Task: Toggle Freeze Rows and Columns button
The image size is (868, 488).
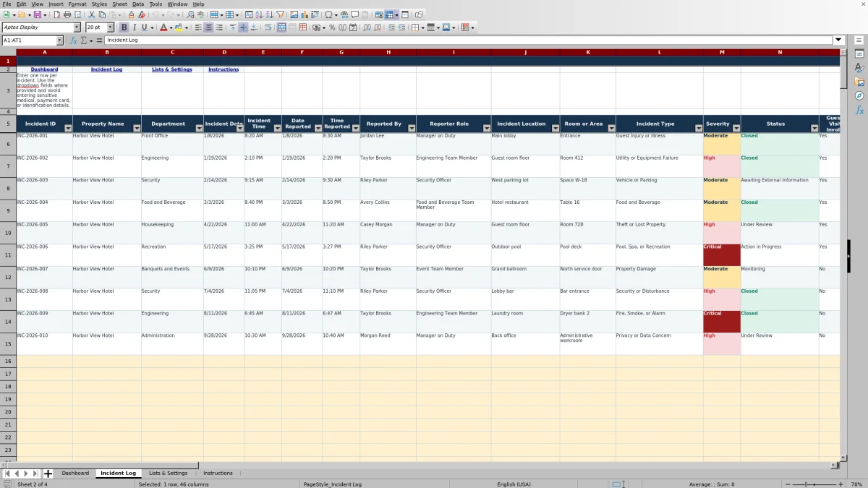Action: [388, 14]
